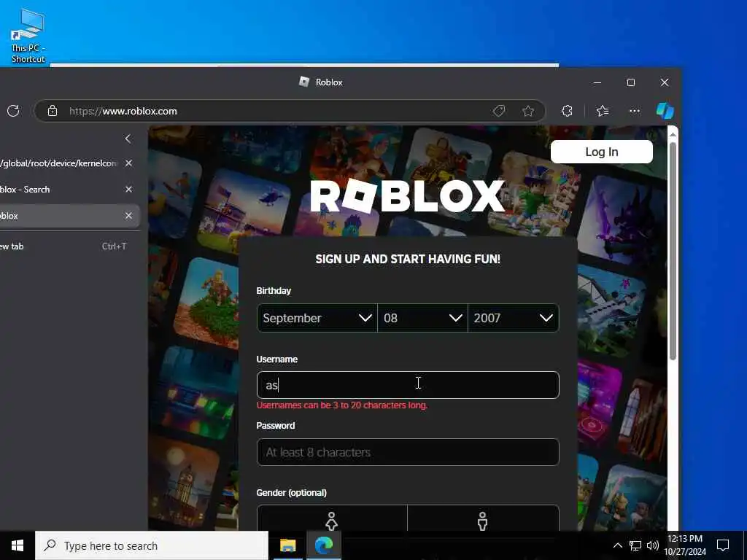Close the active Roblox tab
This screenshot has width=747, height=560.
(128, 216)
